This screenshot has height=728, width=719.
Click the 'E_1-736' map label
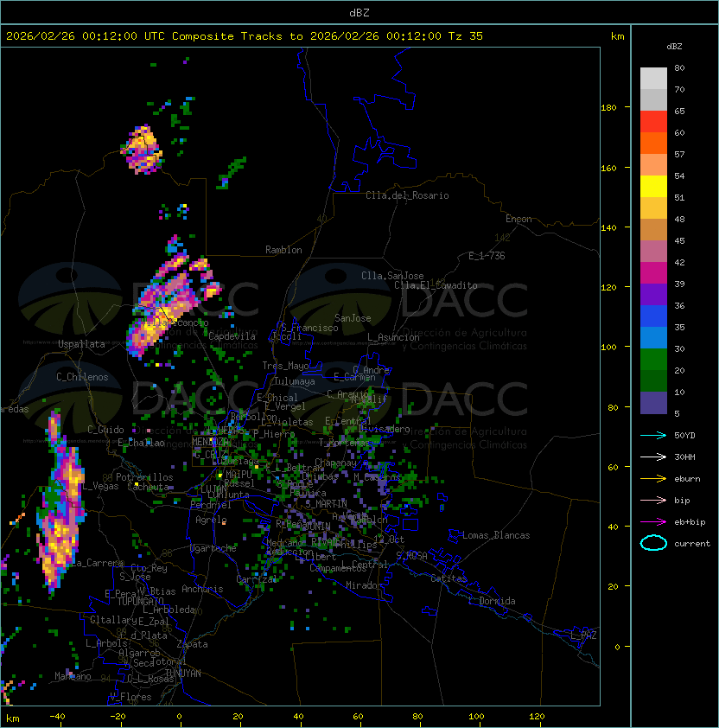click(x=487, y=256)
